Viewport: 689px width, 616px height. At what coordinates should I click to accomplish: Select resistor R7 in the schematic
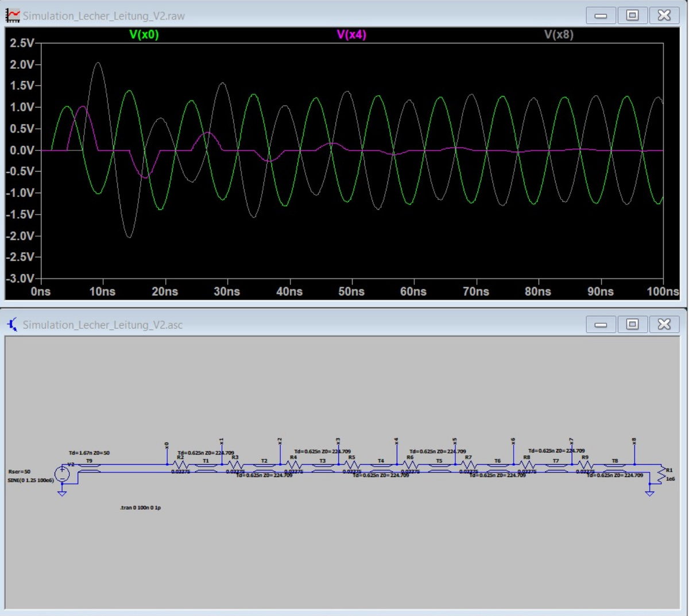469,464
